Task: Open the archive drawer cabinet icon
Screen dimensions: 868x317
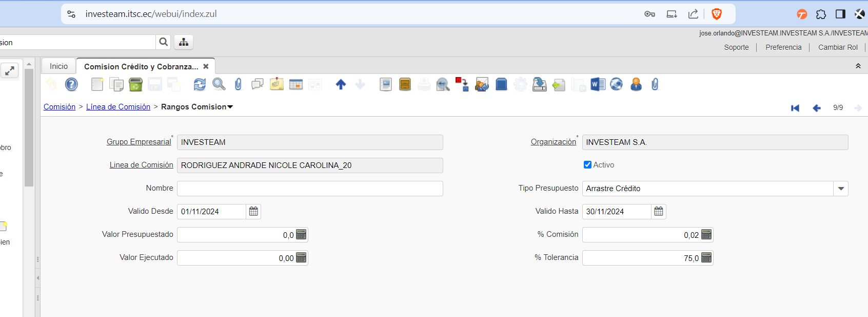Action: click(405, 84)
